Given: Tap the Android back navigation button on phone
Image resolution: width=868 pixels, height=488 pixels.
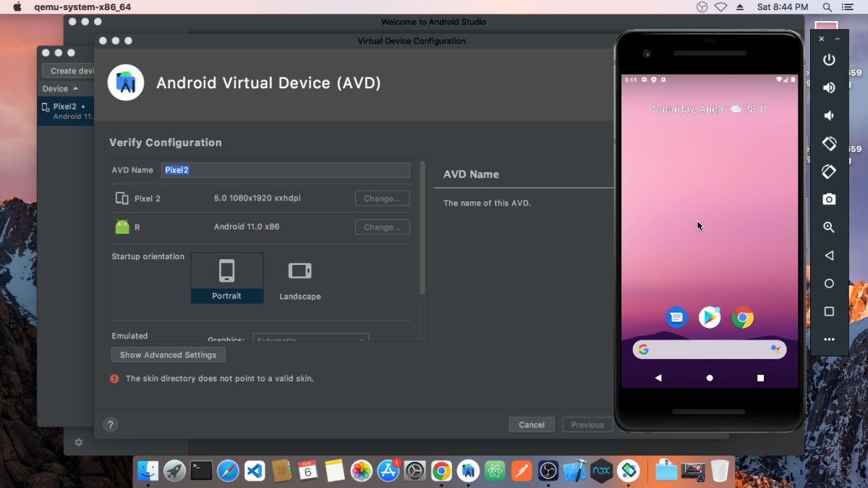Looking at the screenshot, I should coord(658,378).
